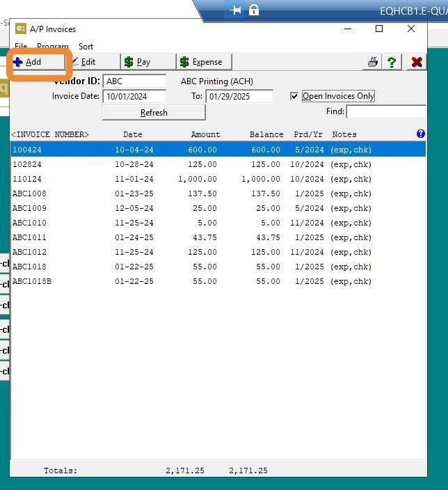The height and width of the screenshot is (490, 448).
Task: Open the File menu
Action: tap(21, 47)
